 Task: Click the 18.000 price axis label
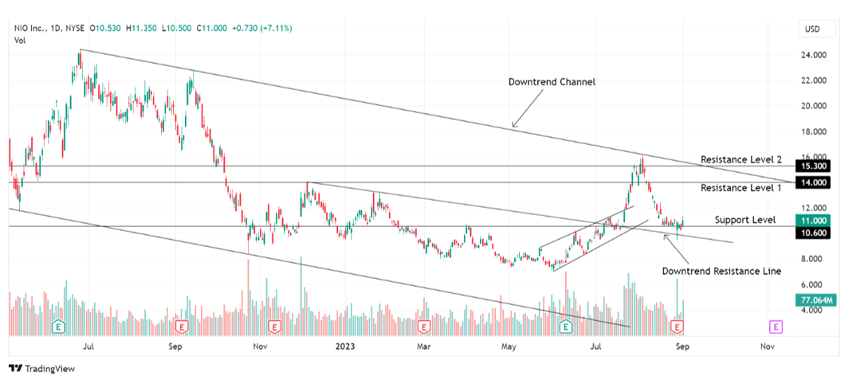point(815,131)
